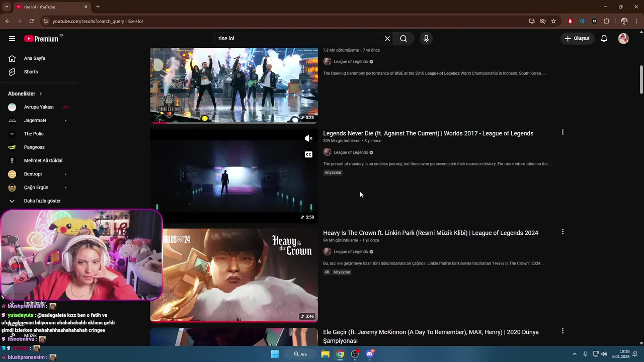The image size is (644, 362).
Task: Open the Oluştur create button
Action: coord(577,39)
